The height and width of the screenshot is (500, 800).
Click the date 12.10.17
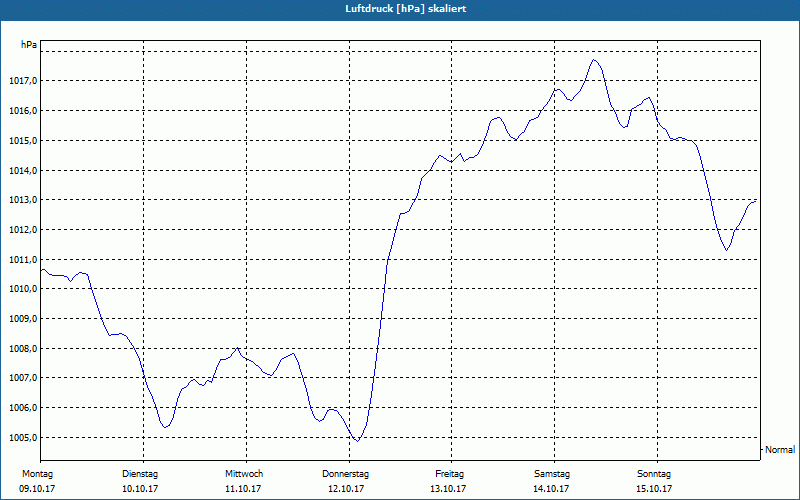click(346, 489)
